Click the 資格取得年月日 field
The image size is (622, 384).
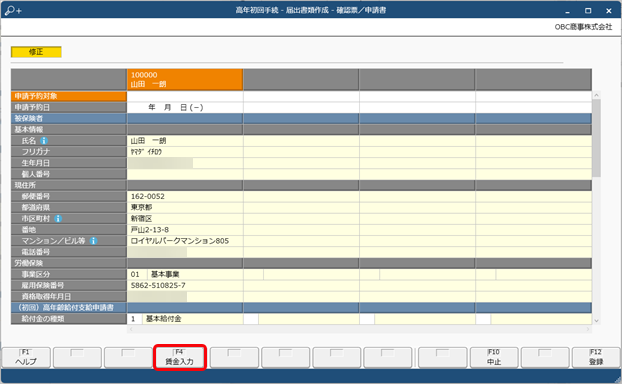point(185,296)
